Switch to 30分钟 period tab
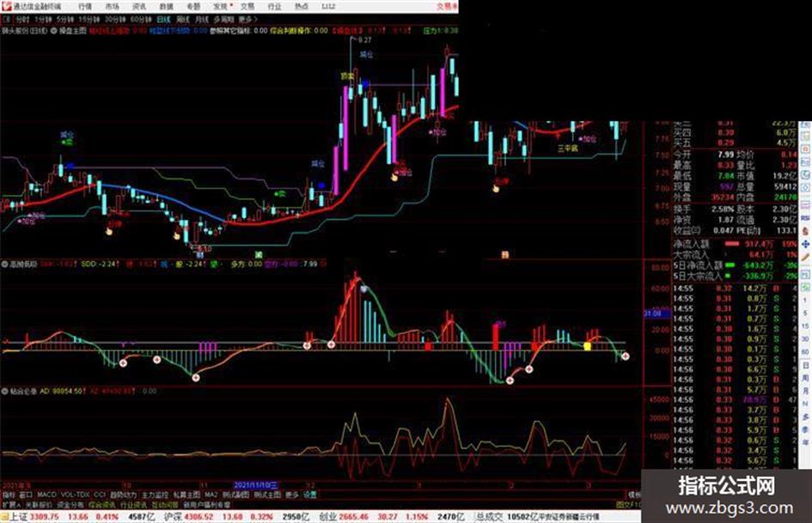Image resolution: width=812 pixels, height=523 pixels. 115,20
